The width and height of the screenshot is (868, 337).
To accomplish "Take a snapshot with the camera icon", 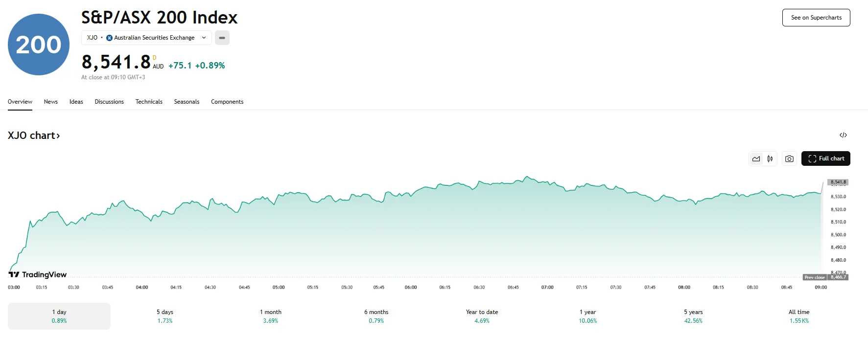I will coord(789,158).
